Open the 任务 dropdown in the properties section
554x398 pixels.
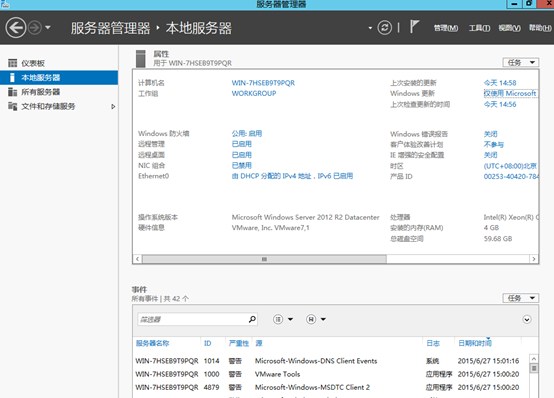tap(521, 63)
